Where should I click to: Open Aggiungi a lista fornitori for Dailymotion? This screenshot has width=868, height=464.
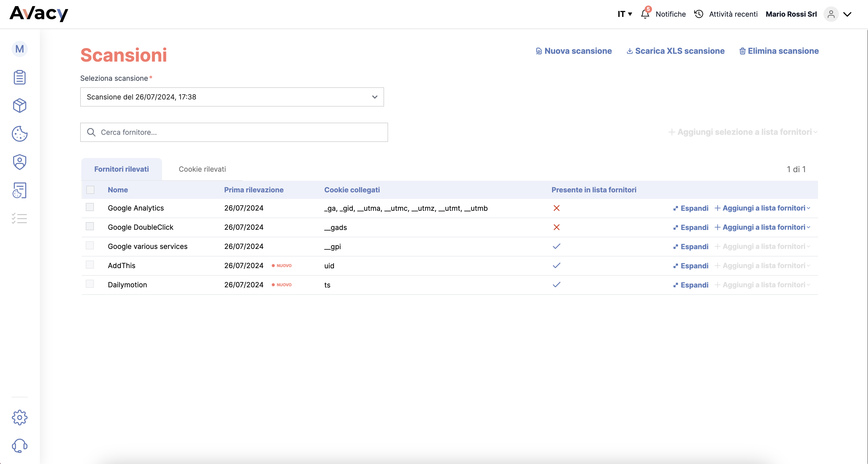[762, 285]
